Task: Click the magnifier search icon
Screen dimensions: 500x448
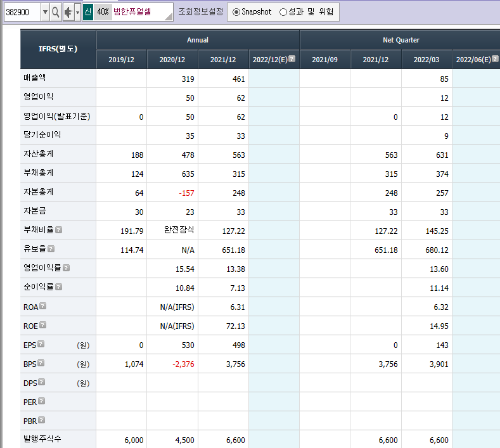Action: pyautogui.click(x=56, y=12)
